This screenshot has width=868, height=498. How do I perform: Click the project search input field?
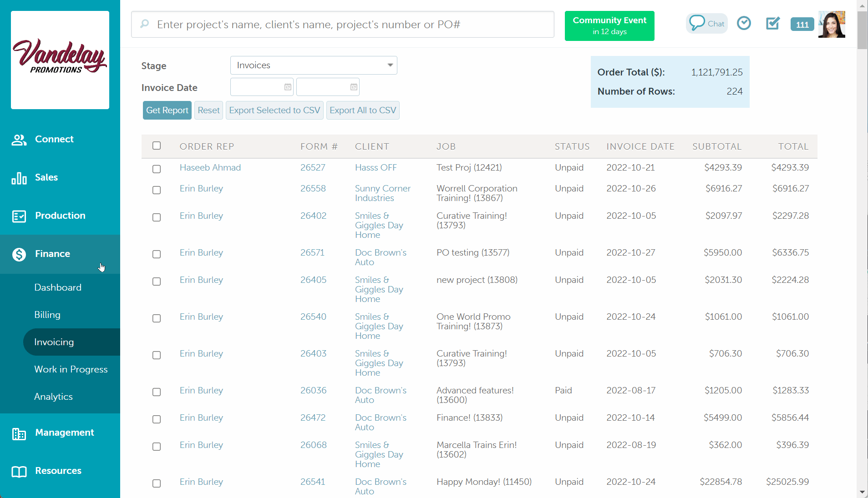click(x=341, y=24)
